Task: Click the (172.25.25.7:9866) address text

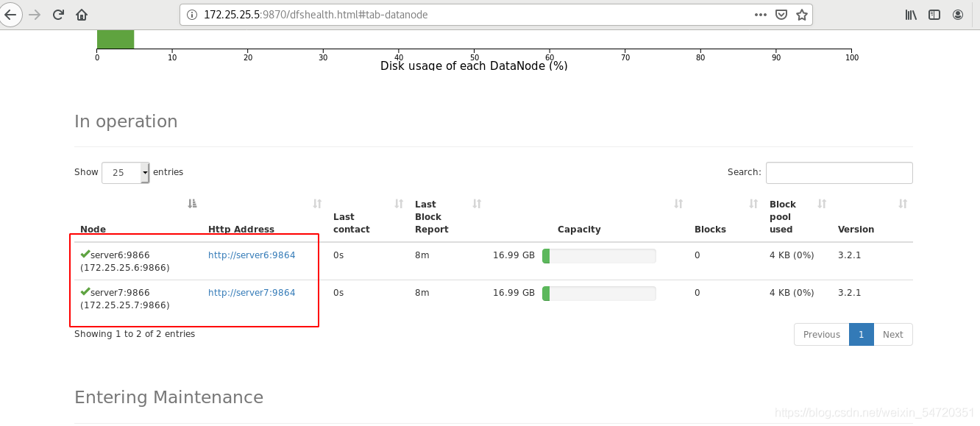Action: (125, 305)
